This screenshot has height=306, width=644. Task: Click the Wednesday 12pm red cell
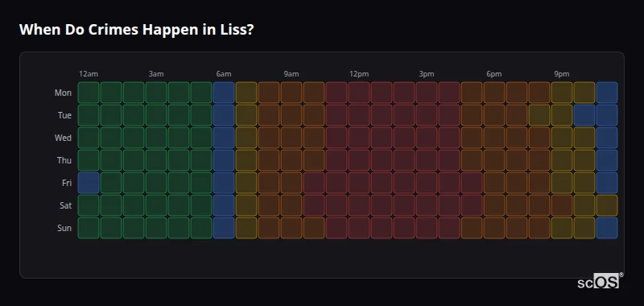[359, 138]
